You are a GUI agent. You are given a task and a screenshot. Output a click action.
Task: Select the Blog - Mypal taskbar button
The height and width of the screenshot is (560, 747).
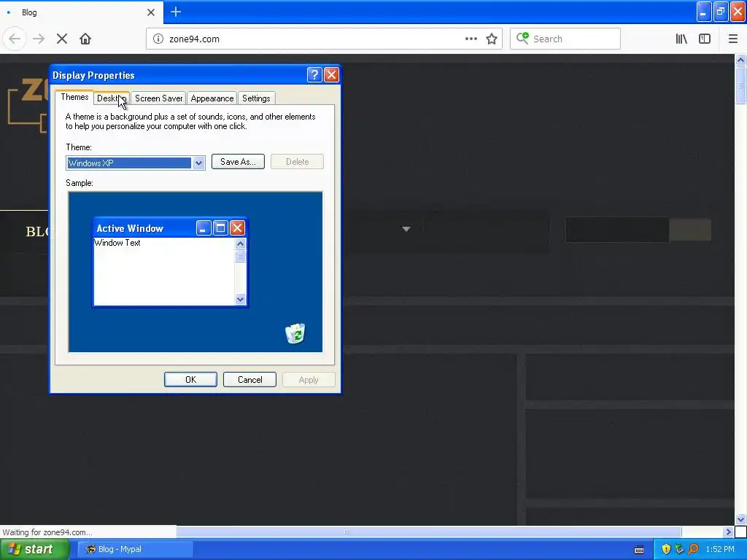136,549
